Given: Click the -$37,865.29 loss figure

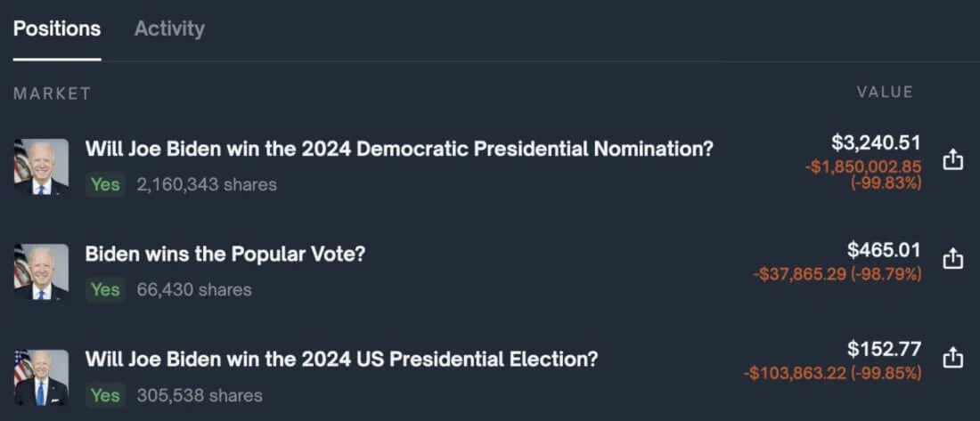Looking at the screenshot, I should pyautogui.click(x=799, y=275).
